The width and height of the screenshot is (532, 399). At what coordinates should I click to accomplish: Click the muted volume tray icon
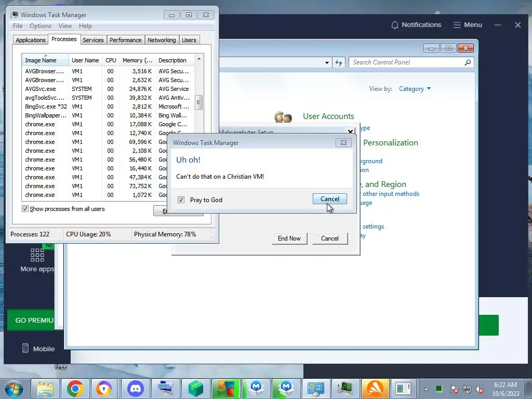[x=480, y=389]
